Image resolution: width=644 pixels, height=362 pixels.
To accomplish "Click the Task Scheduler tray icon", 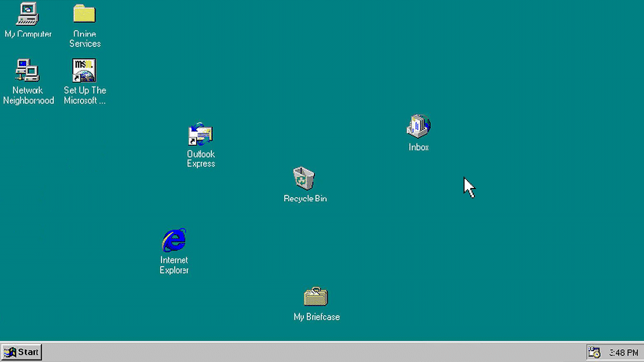I will click(x=594, y=352).
